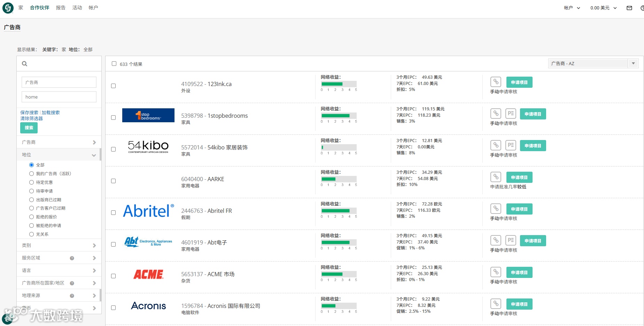The width and height of the screenshot is (644, 326).
Task: Open product feed icon for 54kibo
Action: coord(511,146)
